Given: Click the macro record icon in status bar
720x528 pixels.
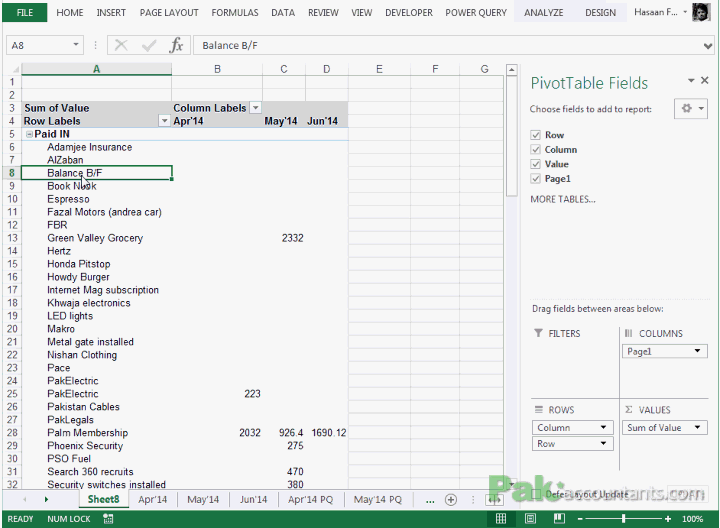Looking at the screenshot, I should coord(108,519).
